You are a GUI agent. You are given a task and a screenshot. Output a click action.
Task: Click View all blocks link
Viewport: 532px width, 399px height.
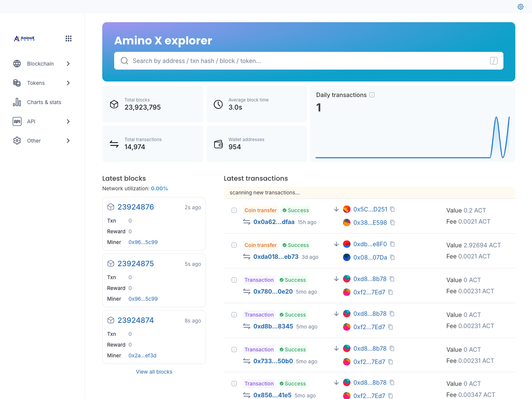pos(154,372)
